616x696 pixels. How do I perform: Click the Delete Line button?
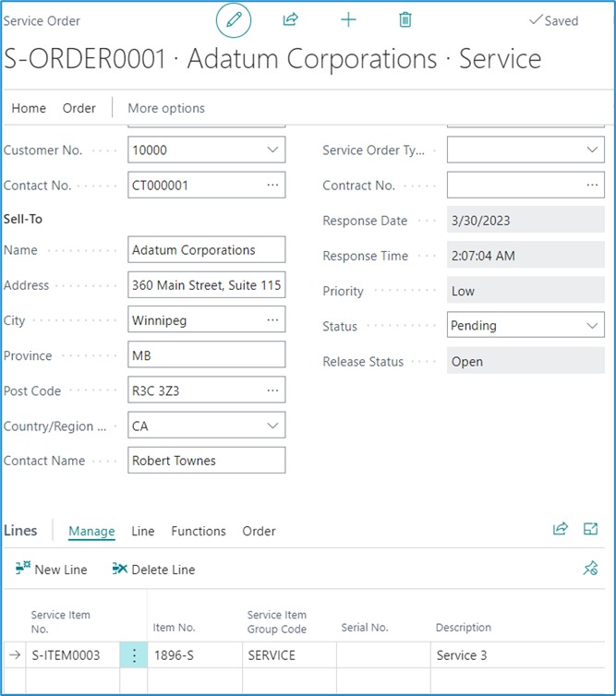pyautogui.click(x=153, y=570)
